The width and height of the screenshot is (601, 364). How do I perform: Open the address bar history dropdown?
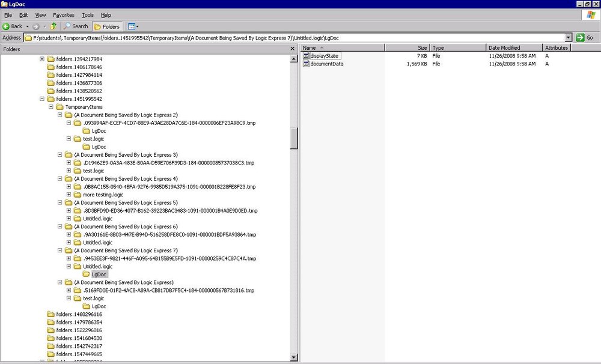[x=569, y=38]
